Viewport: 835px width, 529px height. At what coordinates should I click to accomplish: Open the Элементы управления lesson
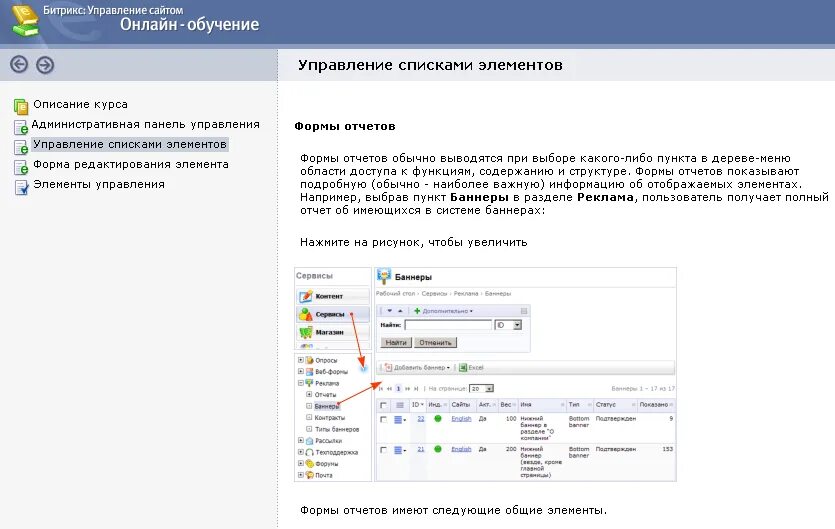(99, 184)
